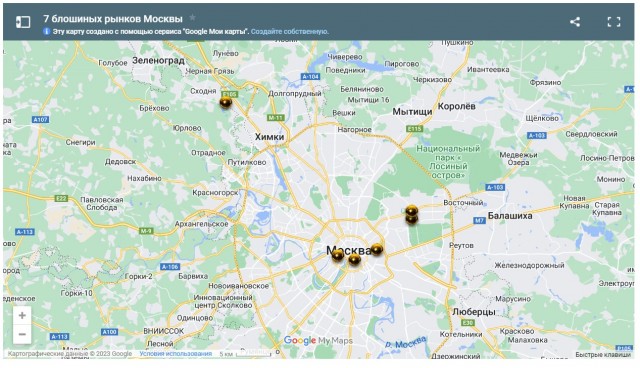Click the 'Инновационный центр Сколково' label

pyautogui.click(x=223, y=301)
